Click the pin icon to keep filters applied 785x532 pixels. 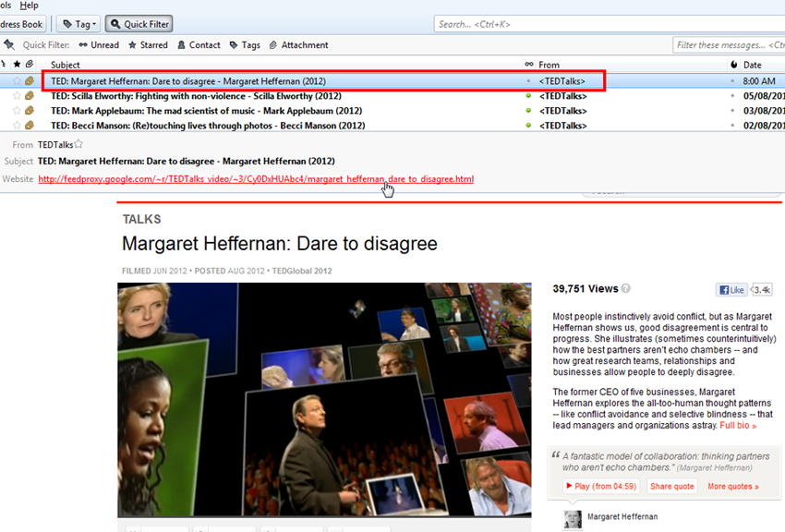9,45
